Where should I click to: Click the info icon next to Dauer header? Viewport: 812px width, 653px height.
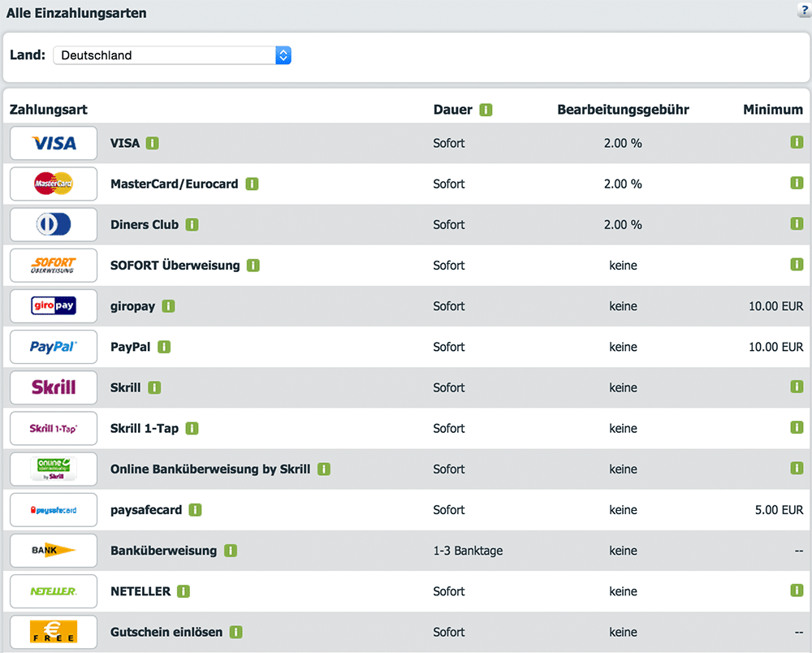(486, 110)
